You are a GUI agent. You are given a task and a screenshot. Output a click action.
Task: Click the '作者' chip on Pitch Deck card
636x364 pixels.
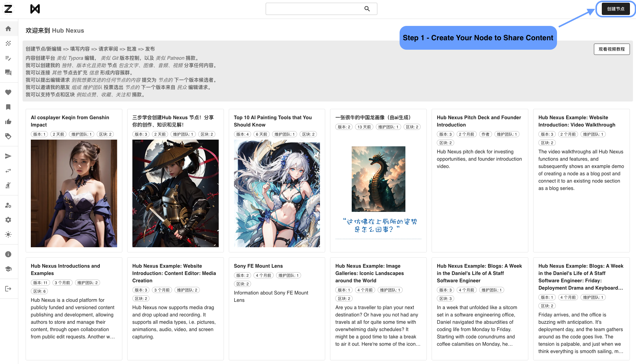coord(485,134)
